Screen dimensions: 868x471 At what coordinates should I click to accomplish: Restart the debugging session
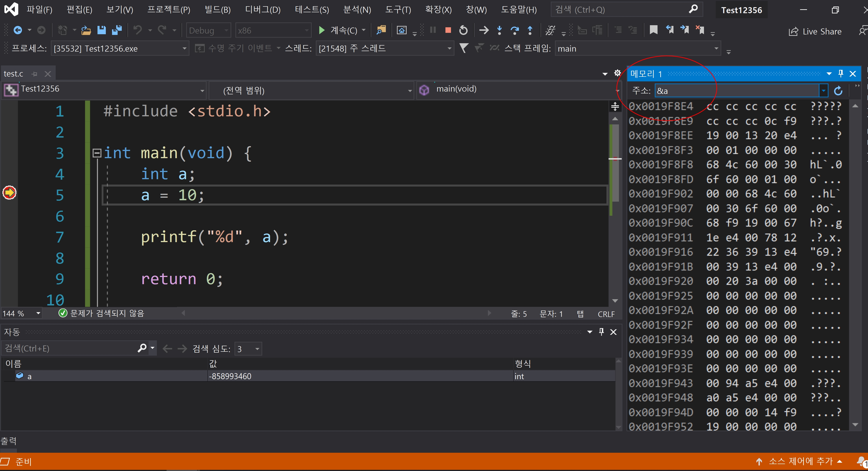[464, 30]
